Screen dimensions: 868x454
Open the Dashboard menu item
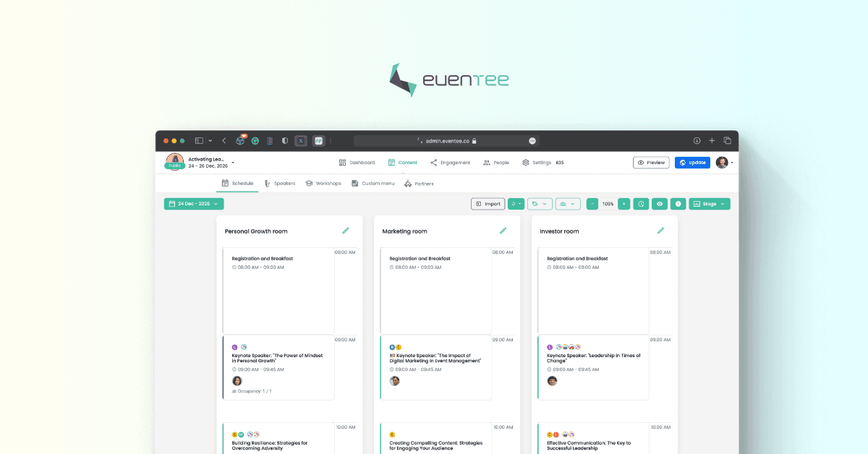[357, 163]
